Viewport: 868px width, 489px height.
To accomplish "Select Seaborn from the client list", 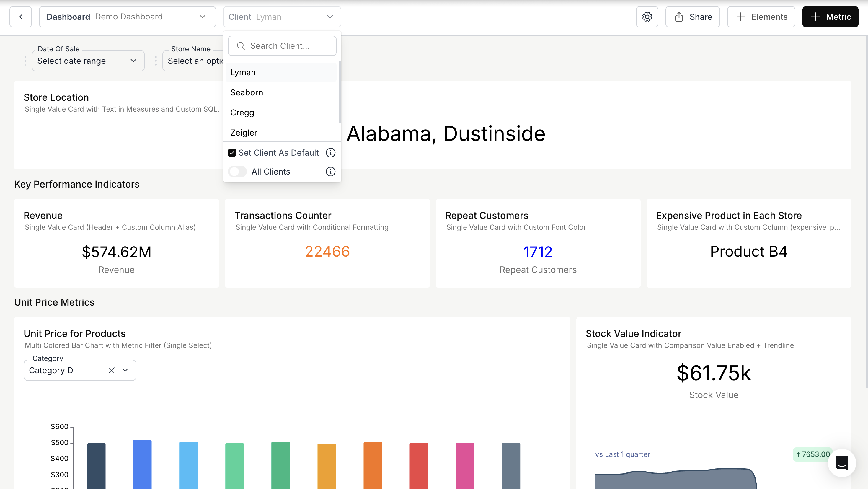I will [247, 92].
